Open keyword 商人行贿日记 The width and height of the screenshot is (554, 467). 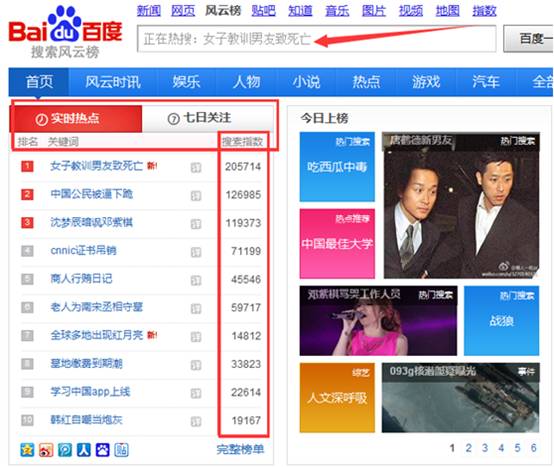(x=81, y=279)
